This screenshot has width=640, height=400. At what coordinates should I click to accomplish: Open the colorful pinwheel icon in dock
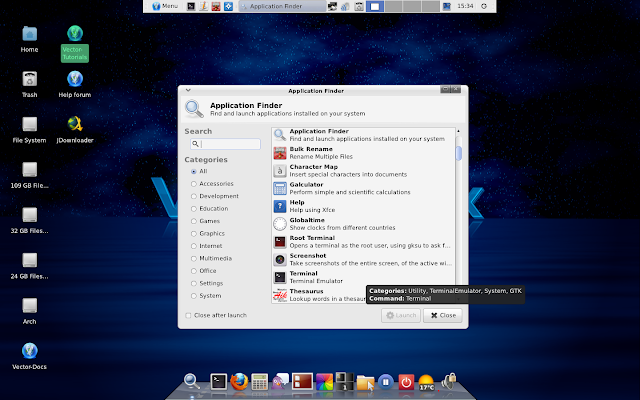point(324,382)
